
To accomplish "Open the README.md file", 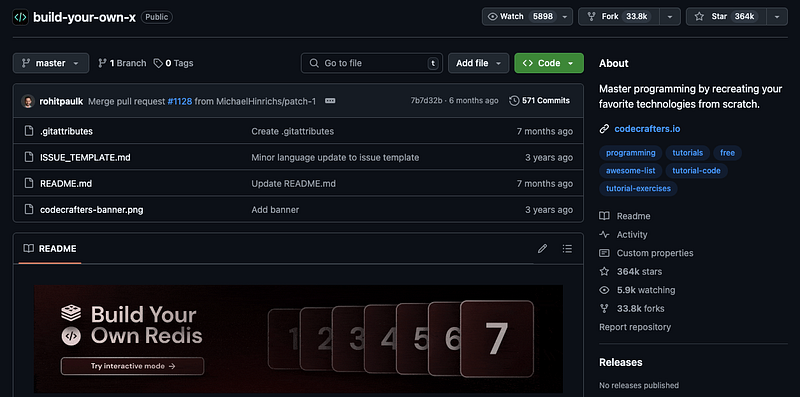I will 66,183.
